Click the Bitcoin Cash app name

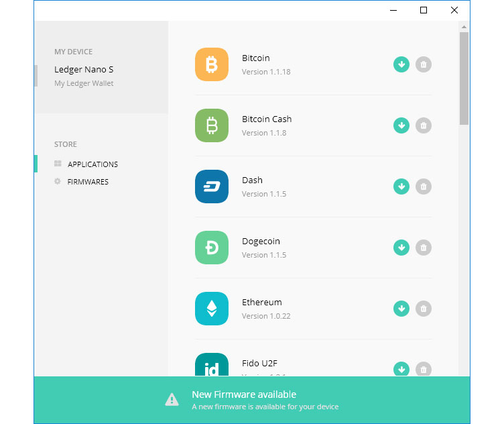pos(267,119)
